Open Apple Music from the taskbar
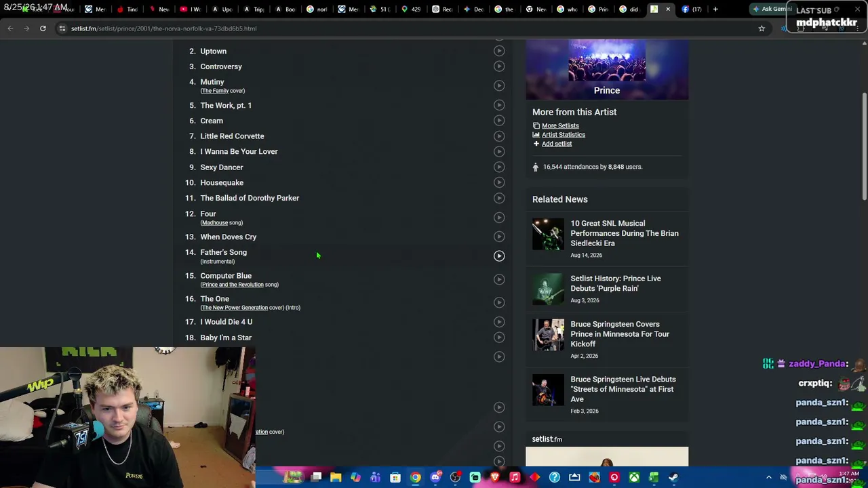 click(x=515, y=477)
